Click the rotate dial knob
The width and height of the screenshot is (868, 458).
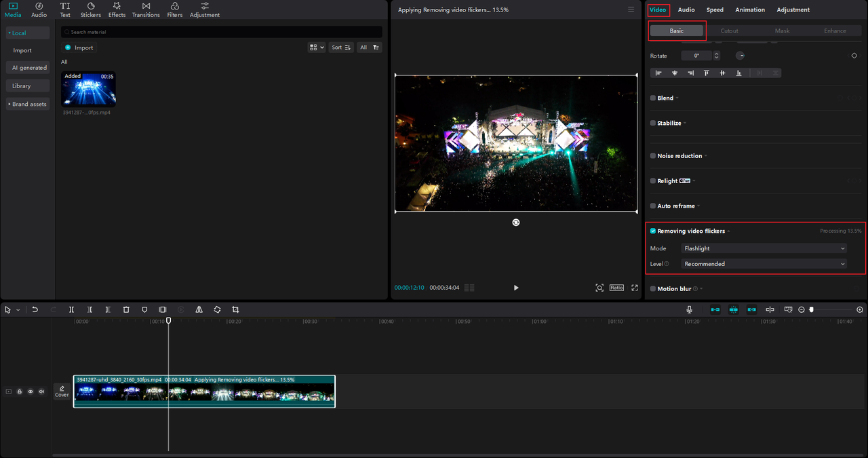741,56
